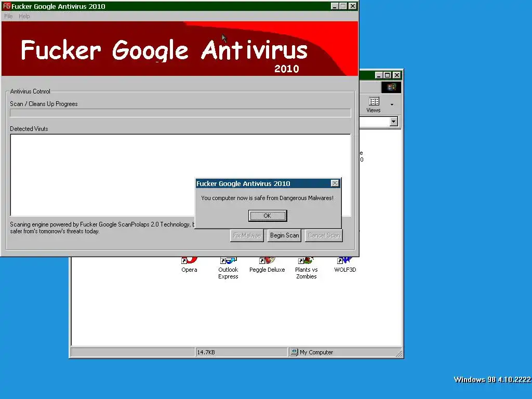Screen dimensions: 532x399
Task: Expand the address bar dropdown in Explorer window
Action: [x=394, y=122]
